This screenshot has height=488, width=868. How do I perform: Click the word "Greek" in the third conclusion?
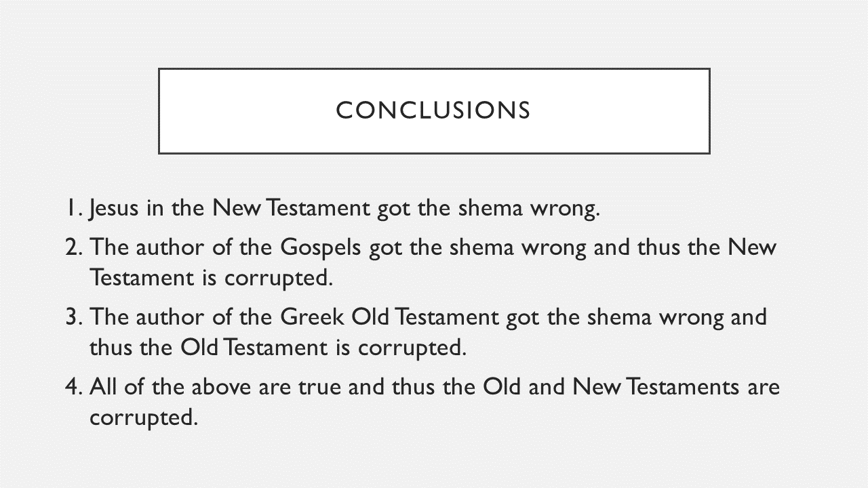point(311,317)
